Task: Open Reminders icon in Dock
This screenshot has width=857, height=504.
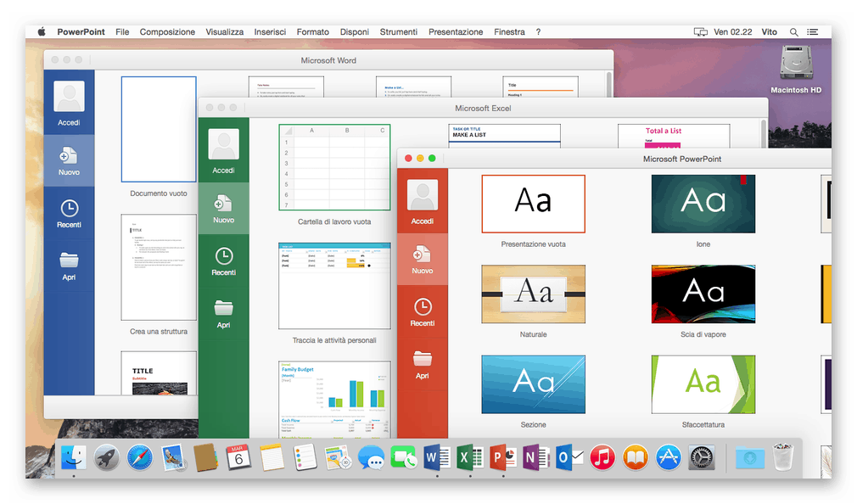Action: (305, 457)
